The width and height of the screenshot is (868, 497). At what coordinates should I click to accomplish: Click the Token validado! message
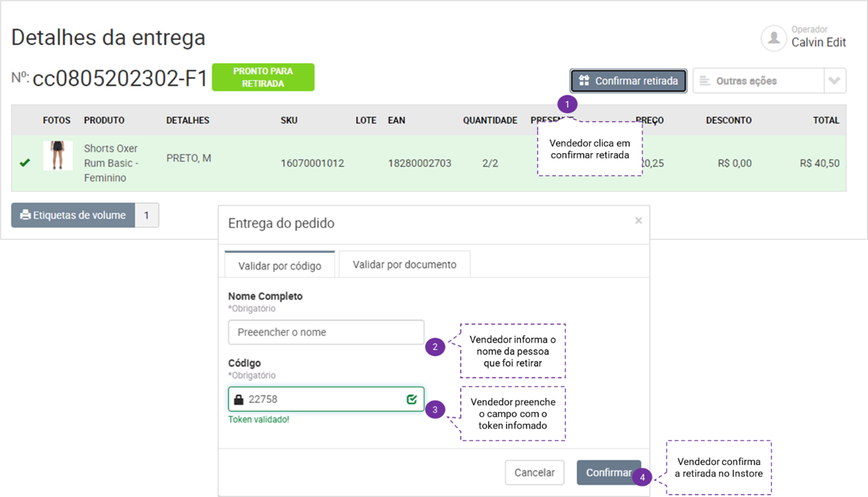[258, 420]
